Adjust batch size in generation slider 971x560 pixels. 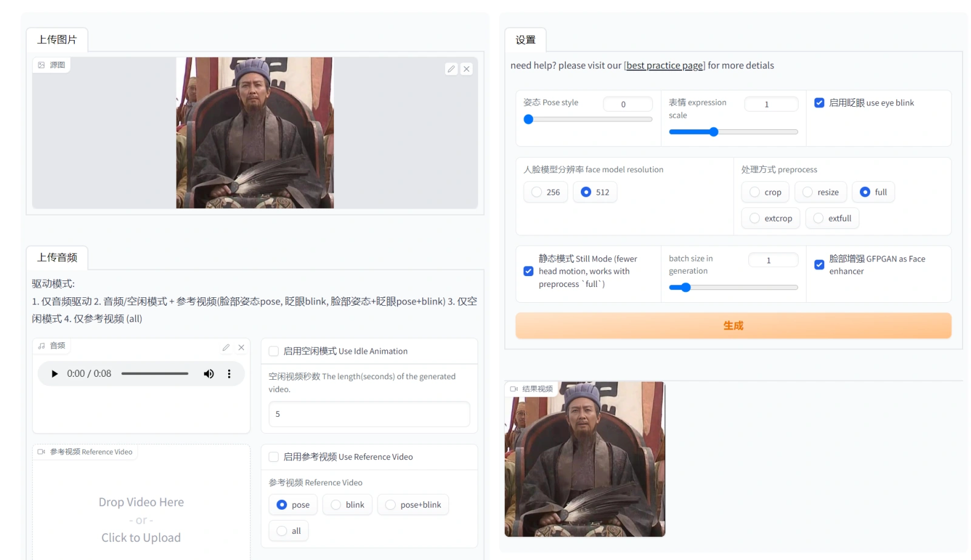[733, 288]
